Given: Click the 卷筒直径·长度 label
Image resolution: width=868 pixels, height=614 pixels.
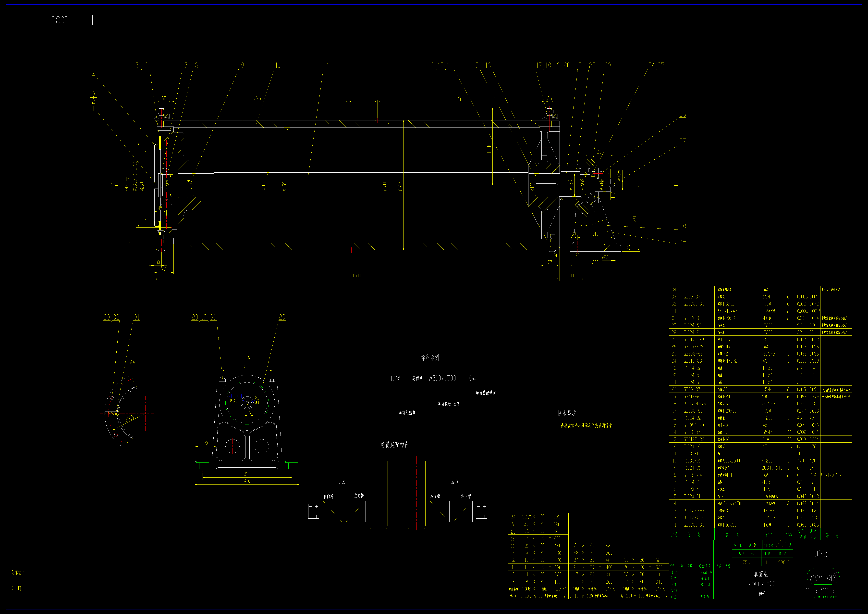Looking at the screenshot, I should coord(449,404).
